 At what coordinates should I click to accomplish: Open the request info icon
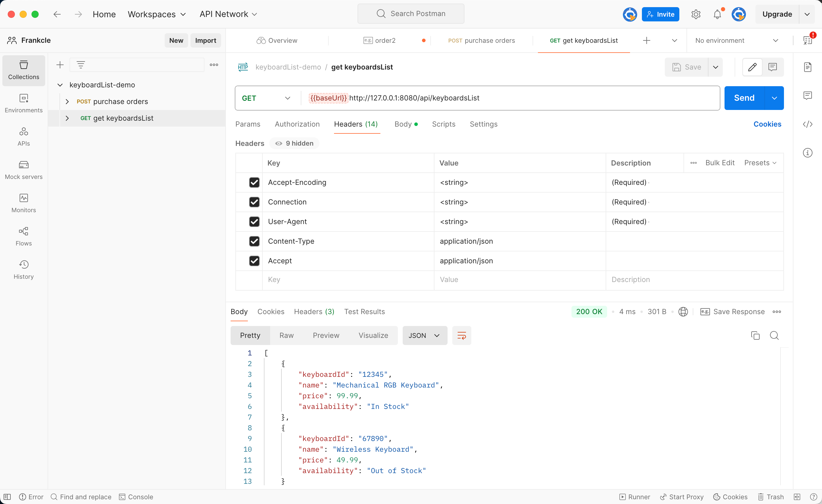[808, 153]
